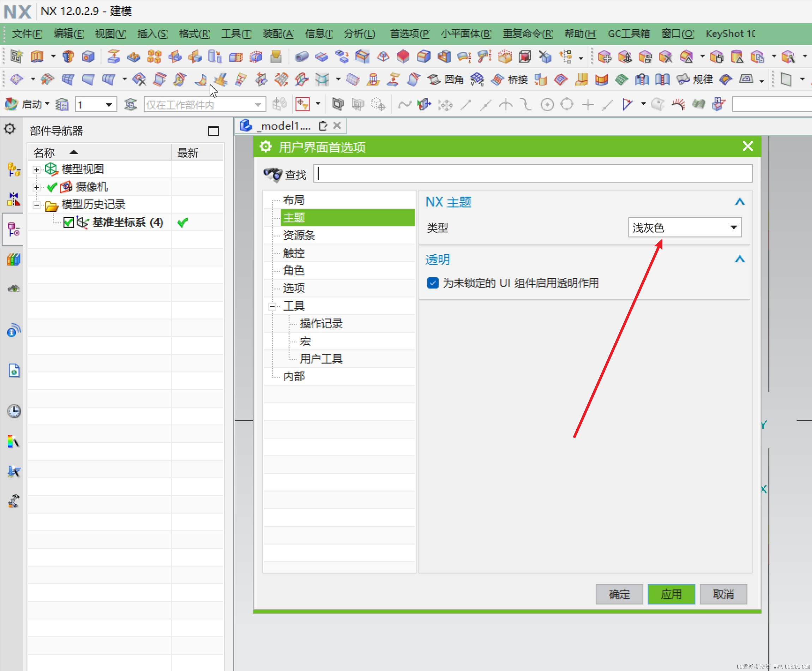This screenshot has width=812, height=671.
Task: Collapse the NX 主题 section chevron
Action: 739,202
